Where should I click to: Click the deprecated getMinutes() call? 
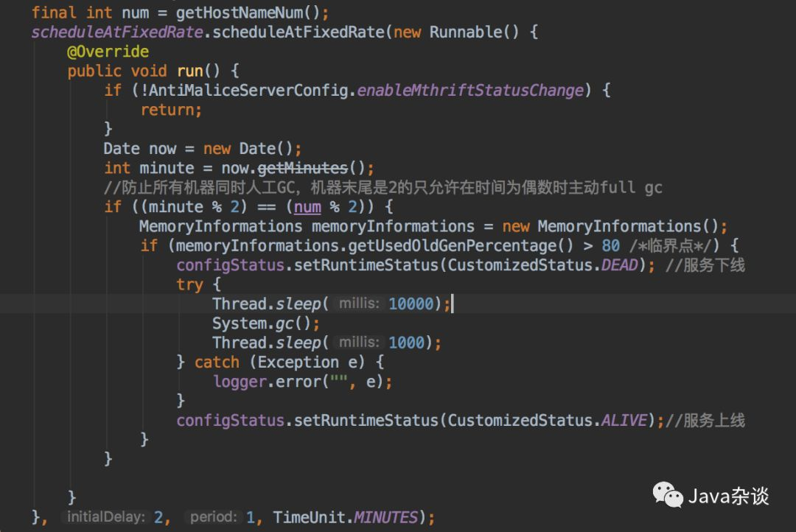click(x=311, y=168)
